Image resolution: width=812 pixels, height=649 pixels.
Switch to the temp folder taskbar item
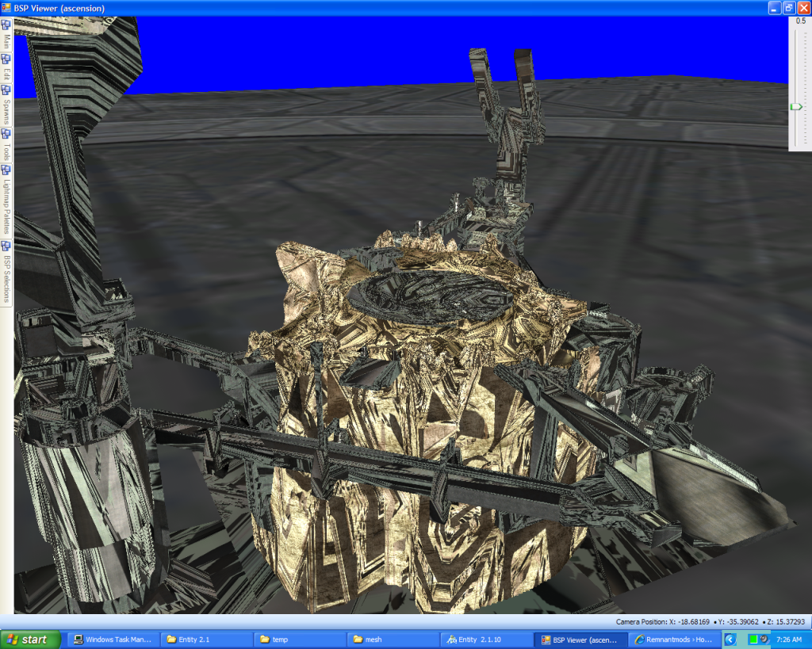299,639
